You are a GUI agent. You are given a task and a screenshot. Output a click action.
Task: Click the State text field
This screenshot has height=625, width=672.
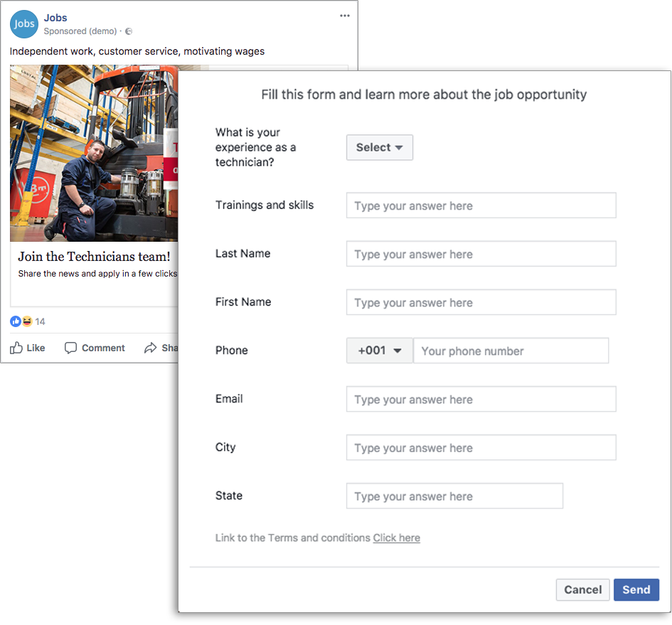coord(454,496)
